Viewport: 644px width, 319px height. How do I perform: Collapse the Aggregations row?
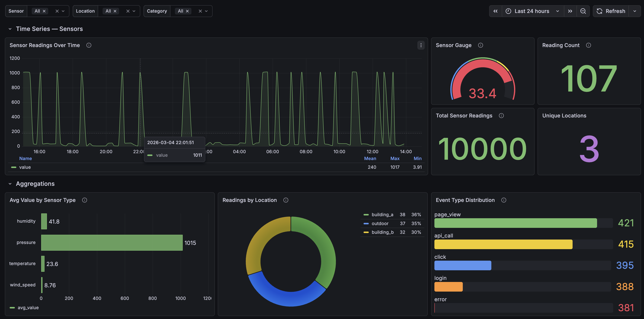point(10,184)
